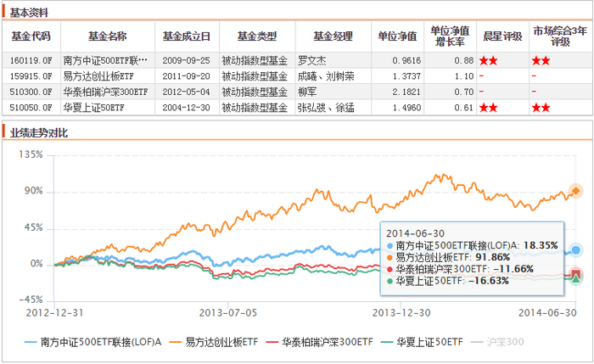Image resolution: width=594 pixels, height=364 pixels.
Task: Click 被动指数型基金 type in row 159915.OF
Action: pyautogui.click(x=255, y=76)
